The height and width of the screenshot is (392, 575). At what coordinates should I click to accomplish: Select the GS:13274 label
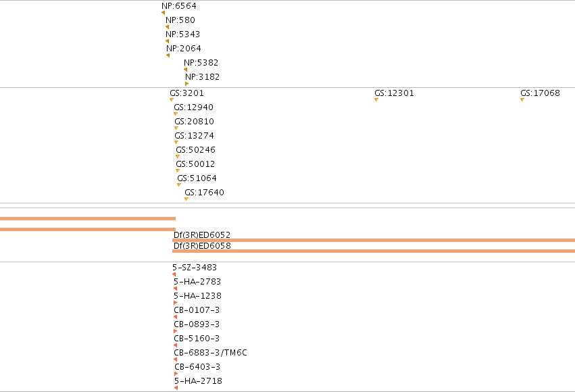click(x=195, y=136)
